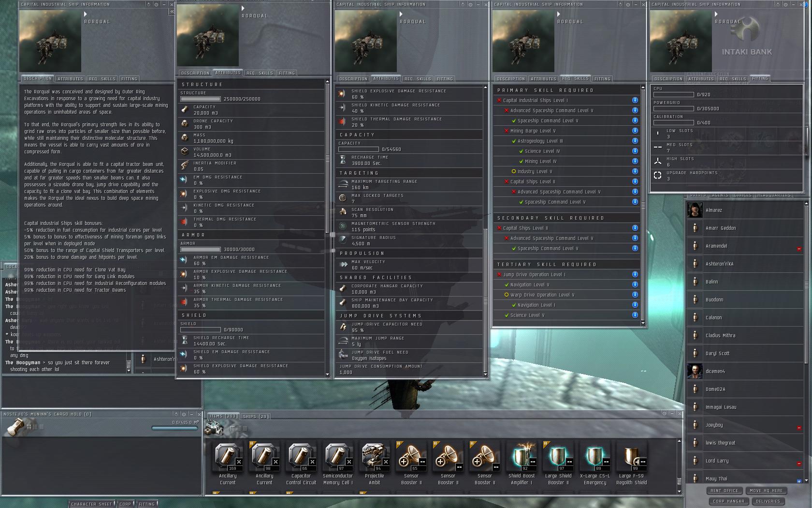The image size is (812, 508).
Task: Click the required skills panel scrollbar
Action: coord(643,205)
